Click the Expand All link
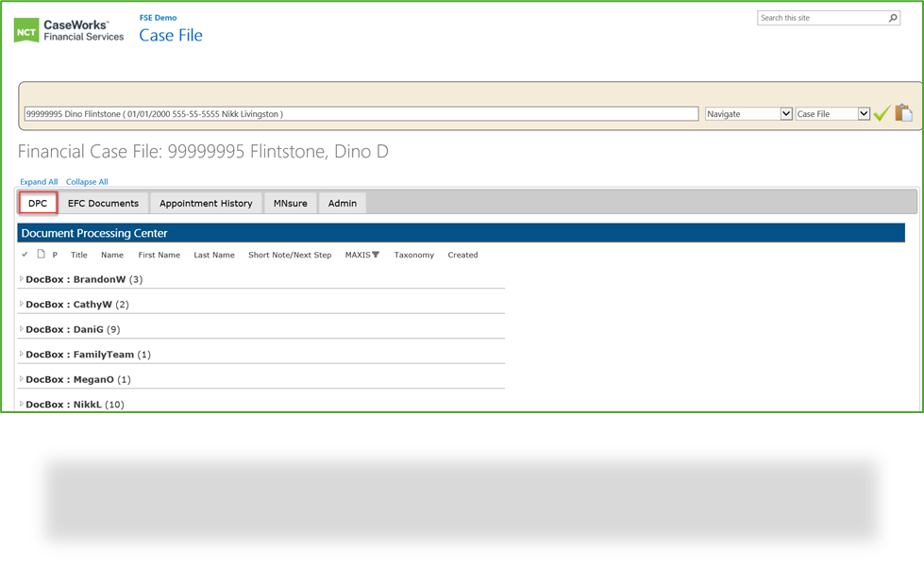The width and height of the screenshot is (924, 565). click(x=38, y=181)
